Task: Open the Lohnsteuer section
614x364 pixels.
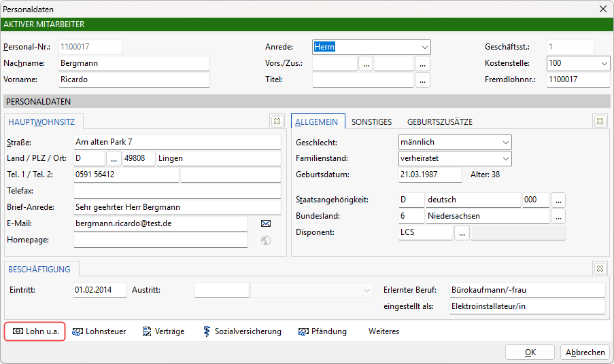Action: click(99, 331)
